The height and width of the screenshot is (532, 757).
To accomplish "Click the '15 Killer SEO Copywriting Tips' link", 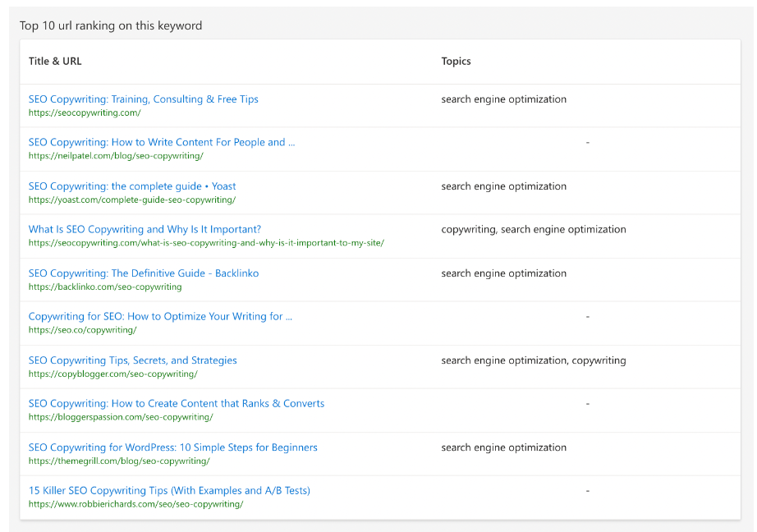I will point(169,491).
